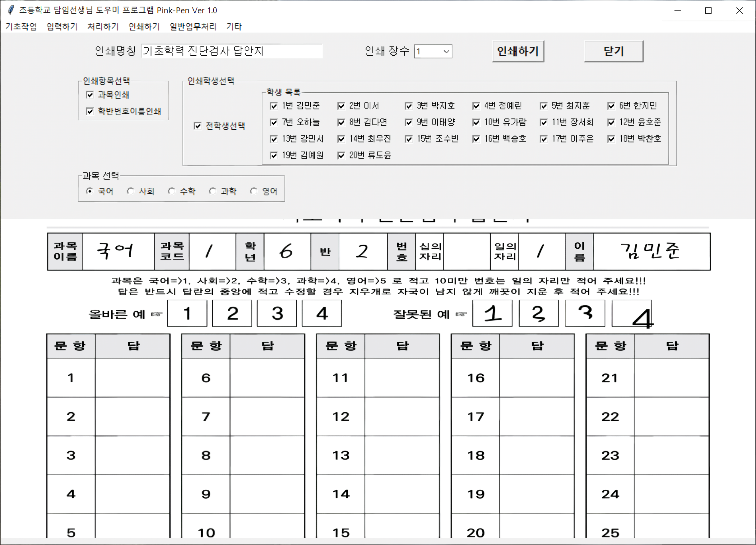This screenshot has width=756, height=545.
Task: Uncheck student 12번 윤호준
Action: (x=611, y=122)
